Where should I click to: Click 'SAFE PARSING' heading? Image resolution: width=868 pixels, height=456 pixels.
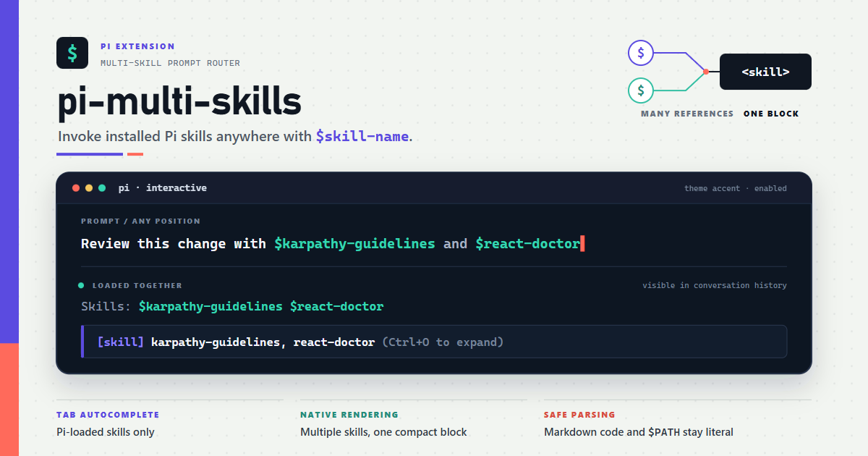click(x=579, y=415)
